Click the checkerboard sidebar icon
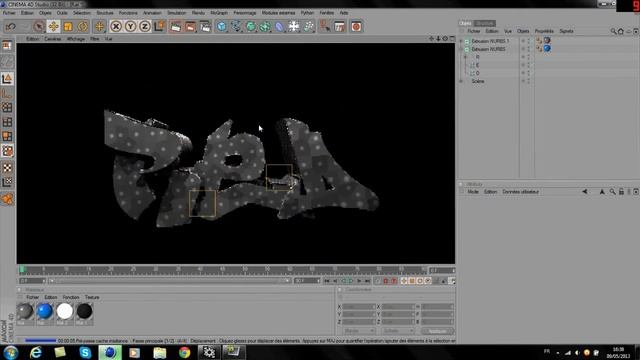 7,168
